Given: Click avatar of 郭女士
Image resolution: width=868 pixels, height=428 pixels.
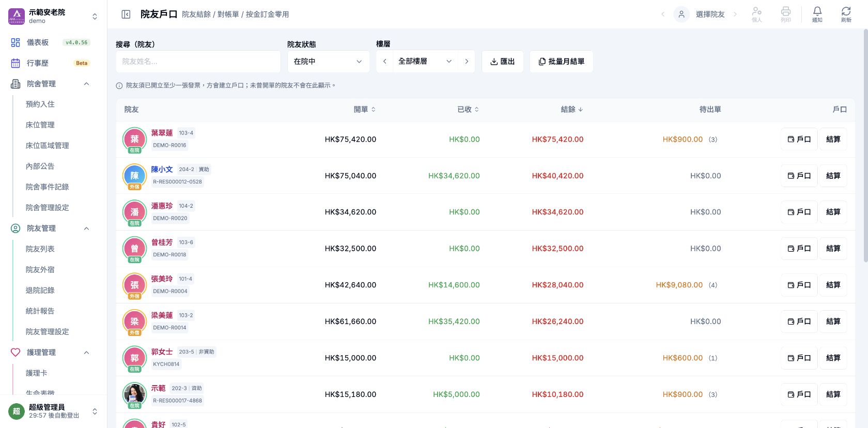Looking at the screenshot, I should [x=134, y=358].
